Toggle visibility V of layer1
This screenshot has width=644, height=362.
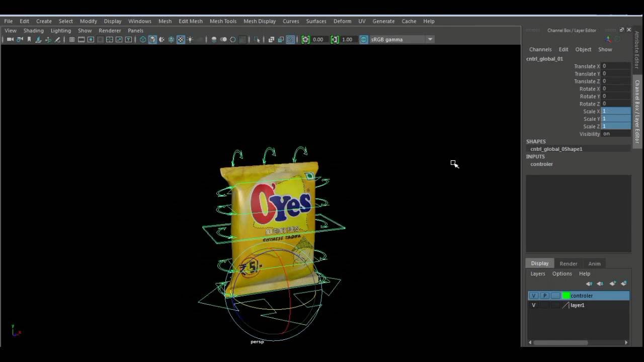pos(534,305)
